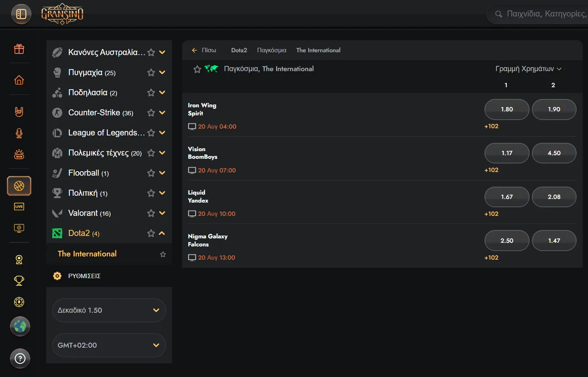The width and height of the screenshot is (588, 377).
Task: Open the Iron Wing vs Spirit match
Action: point(202,109)
